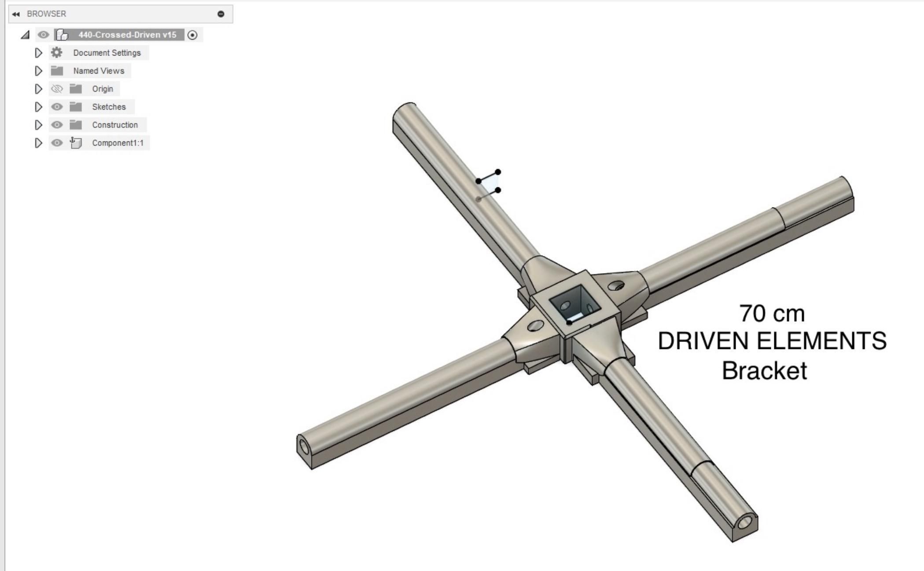
Task: Click the Document Settings gear icon
Action: coord(57,53)
